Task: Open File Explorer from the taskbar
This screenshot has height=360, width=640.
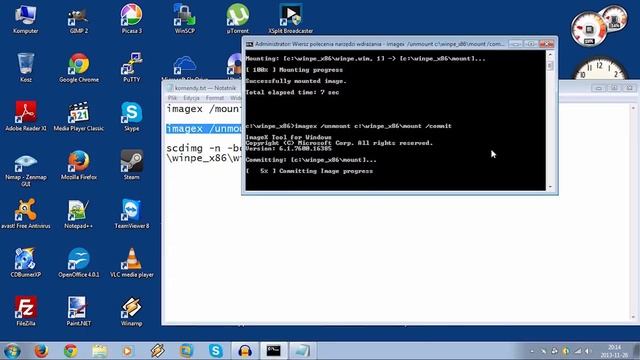Action: [100, 351]
